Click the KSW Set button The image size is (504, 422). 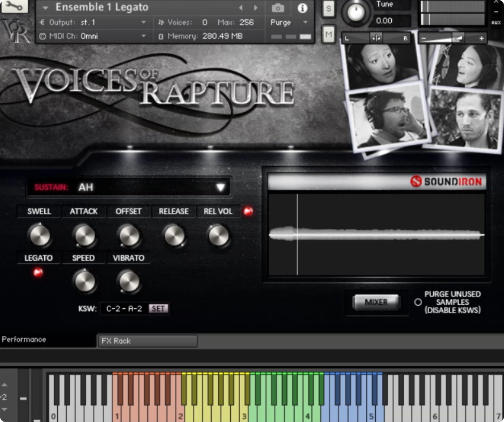click(x=158, y=308)
